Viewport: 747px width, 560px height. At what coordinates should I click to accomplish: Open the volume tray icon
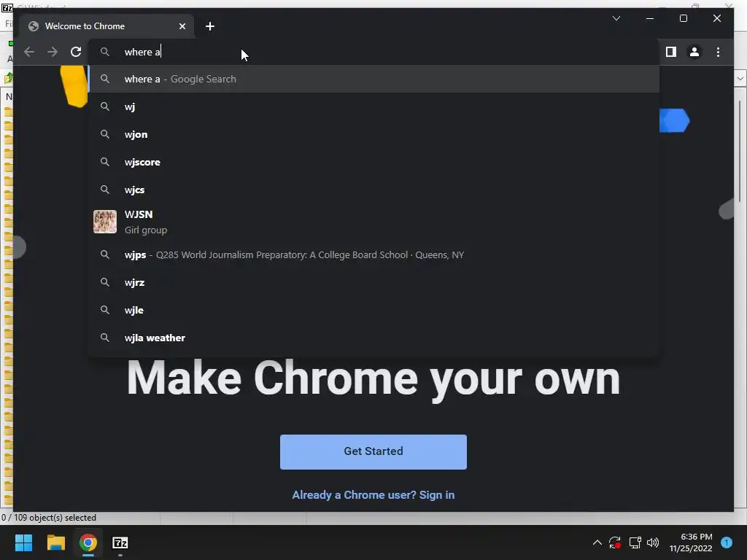coord(653,542)
